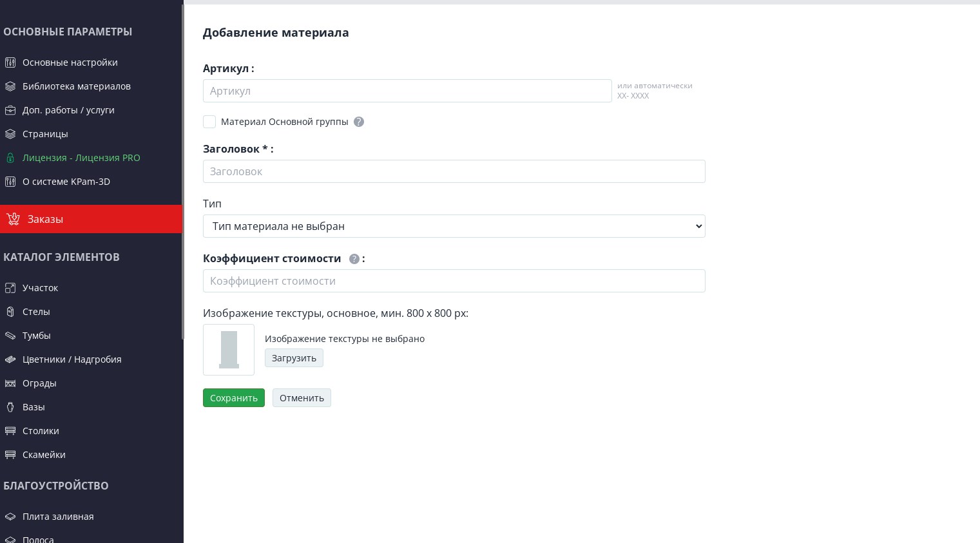
Task: Click the green Сохранить button
Action: (234, 398)
